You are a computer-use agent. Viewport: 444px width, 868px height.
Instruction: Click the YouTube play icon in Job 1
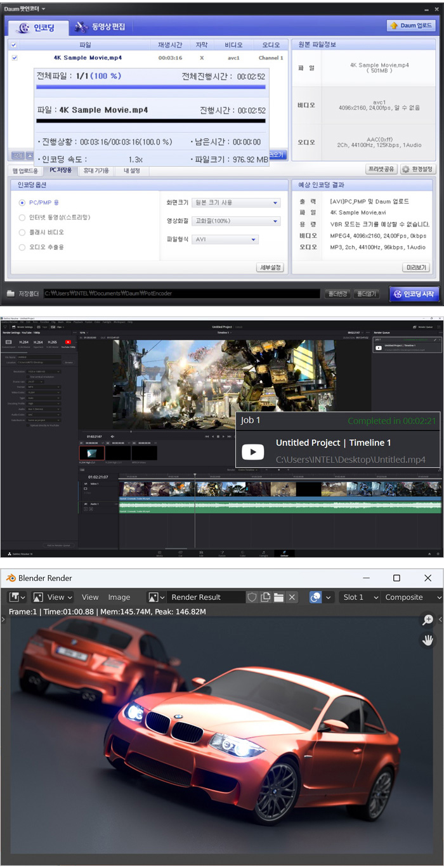(x=253, y=451)
